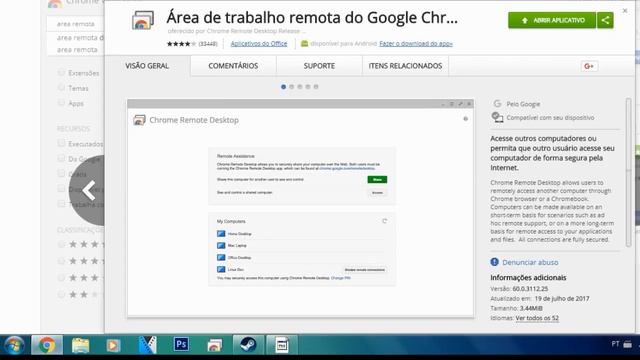Click the Denunciar abuso link
This screenshot has width=640, height=360.
click(530, 262)
